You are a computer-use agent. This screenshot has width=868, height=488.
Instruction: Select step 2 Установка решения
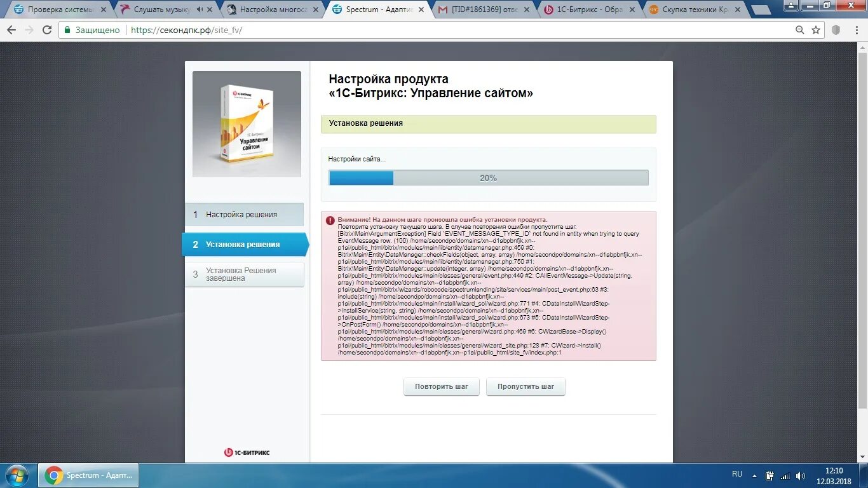(x=245, y=244)
